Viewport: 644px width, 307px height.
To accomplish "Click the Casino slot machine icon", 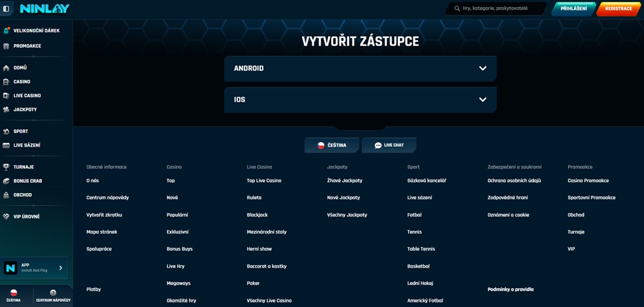I will (6, 82).
